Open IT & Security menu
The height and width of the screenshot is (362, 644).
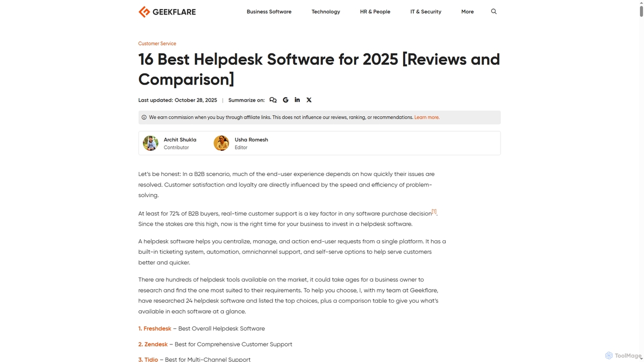426,12
